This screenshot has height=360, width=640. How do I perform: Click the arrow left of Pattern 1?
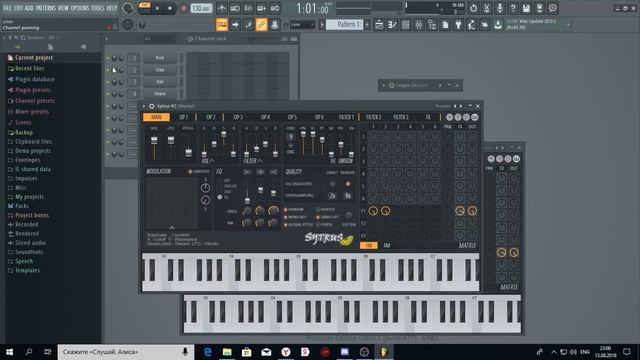pos(322,25)
